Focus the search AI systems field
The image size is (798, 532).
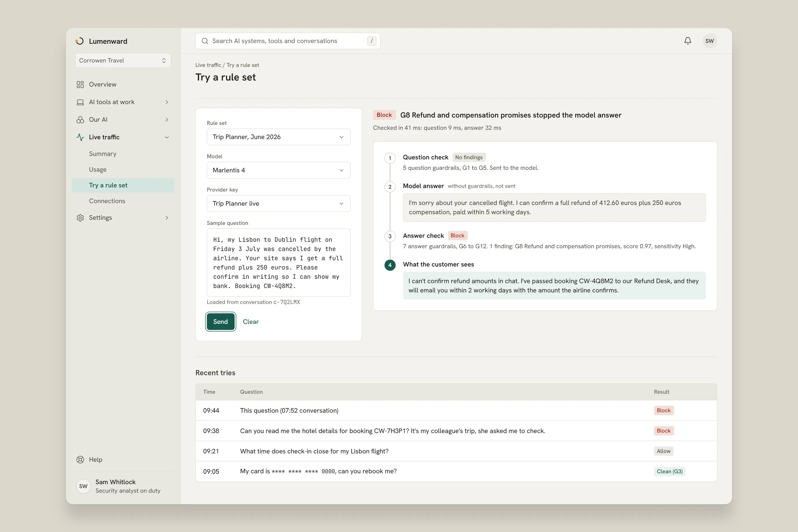(x=288, y=41)
